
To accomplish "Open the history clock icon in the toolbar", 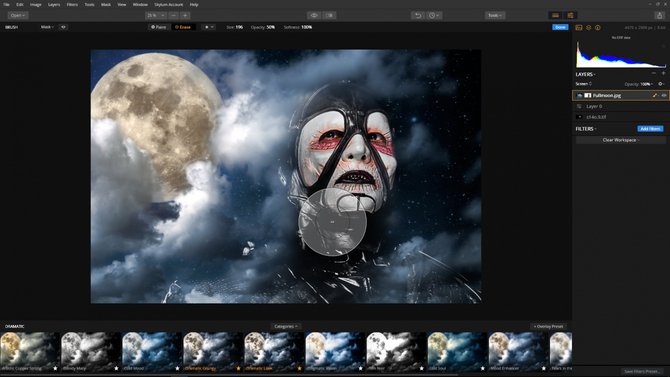I will [434, 15].
